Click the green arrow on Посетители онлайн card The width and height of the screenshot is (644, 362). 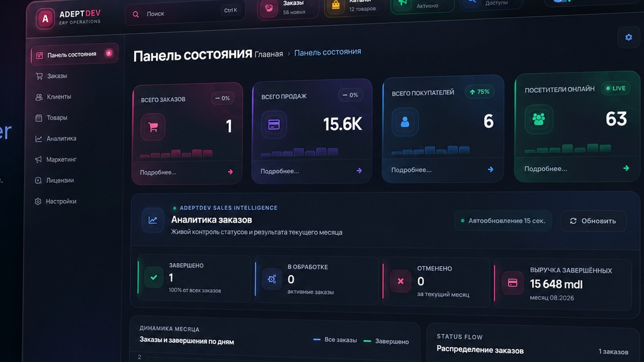[x=626, y=168]
